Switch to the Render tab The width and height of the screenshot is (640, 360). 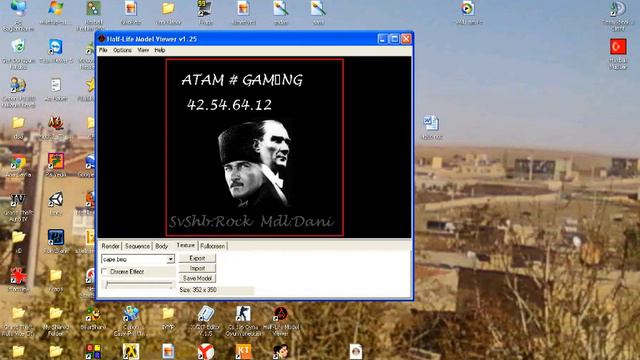click(x=110, y=246)
